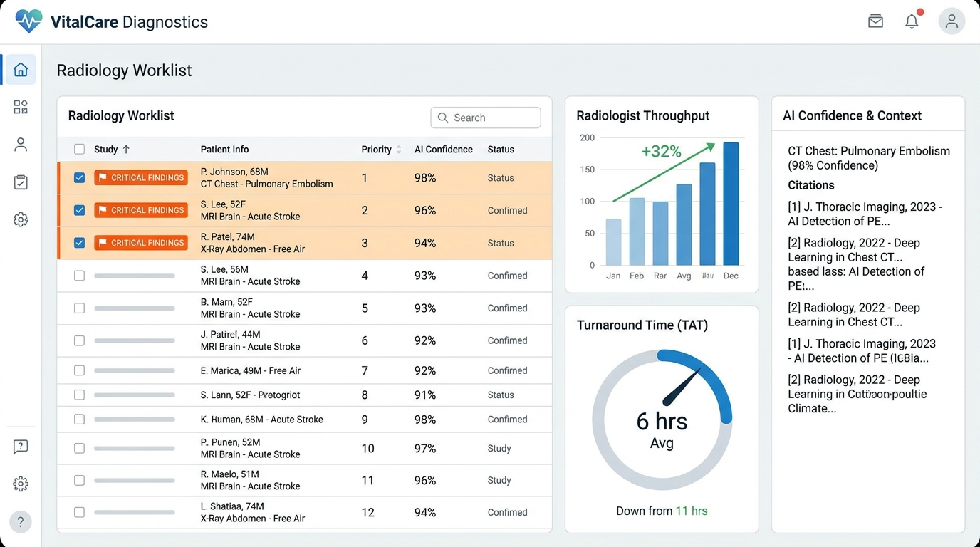Click Critical Findings flag for R. Patel
980x547 pixels.
pyautogui.click(x=141, y=243)
